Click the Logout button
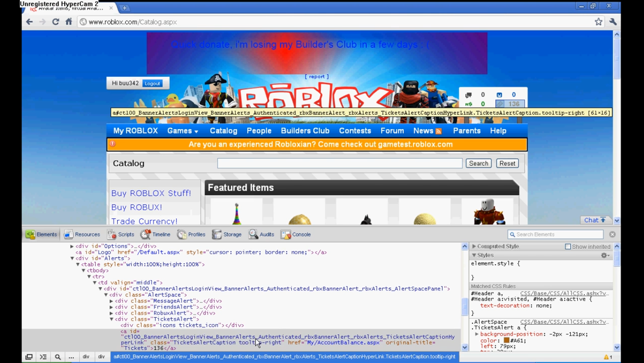The height and width of the screenshot is (363, 644). point(152,84)
